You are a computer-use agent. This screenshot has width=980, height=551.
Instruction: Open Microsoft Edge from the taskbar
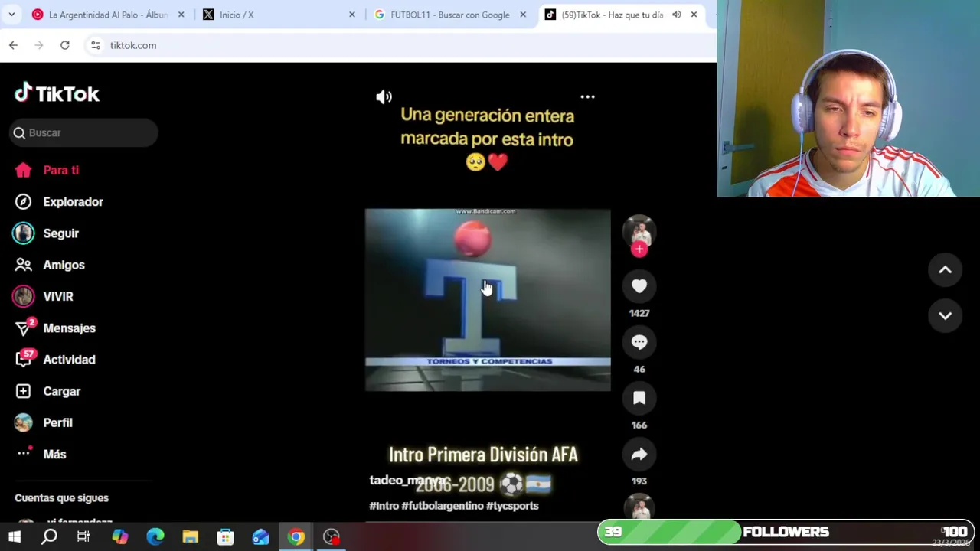(x=155, y=536)
